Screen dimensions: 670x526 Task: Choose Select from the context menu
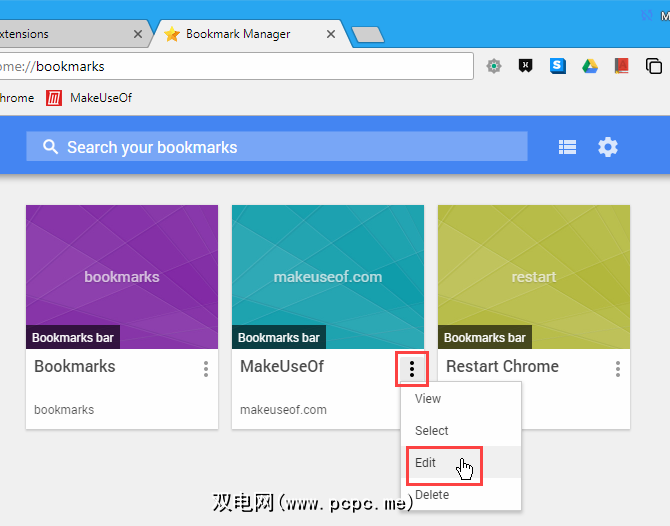[x=461, y=431]
